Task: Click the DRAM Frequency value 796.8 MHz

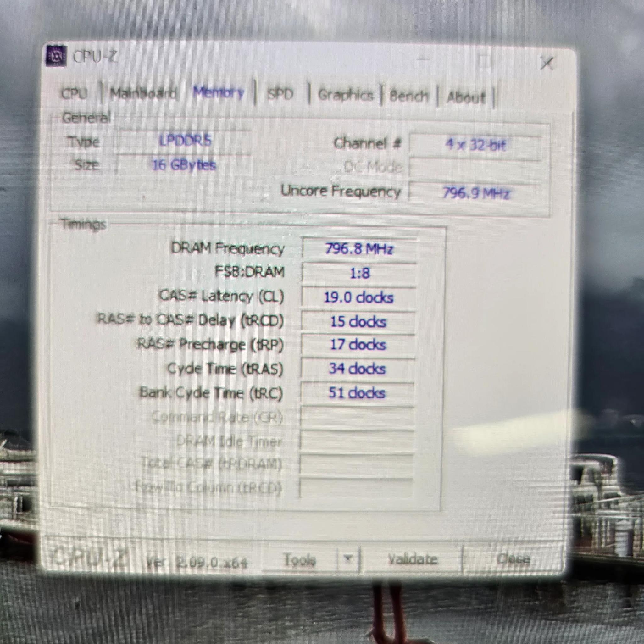Action: (x=359, y=249)
